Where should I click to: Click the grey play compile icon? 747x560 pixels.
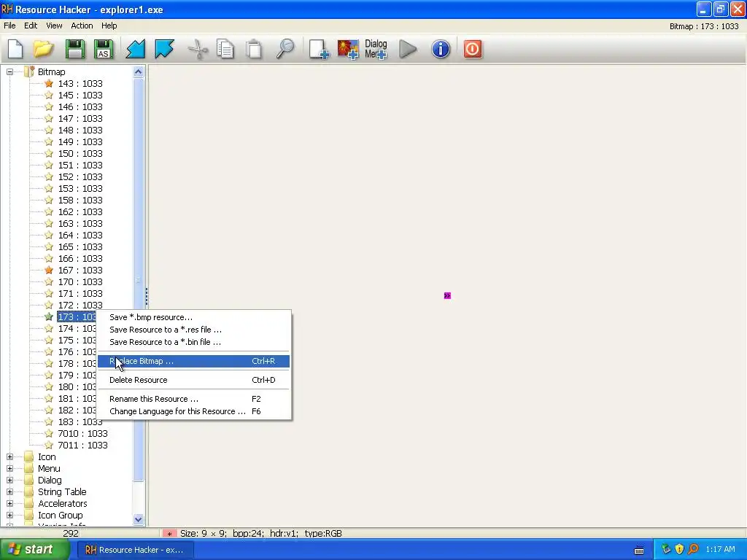coord(408,49)
